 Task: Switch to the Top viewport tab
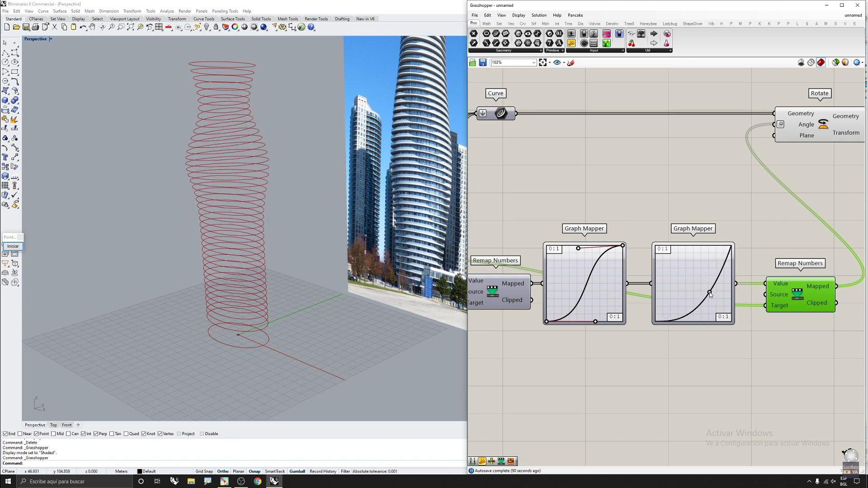coord(53,425)
